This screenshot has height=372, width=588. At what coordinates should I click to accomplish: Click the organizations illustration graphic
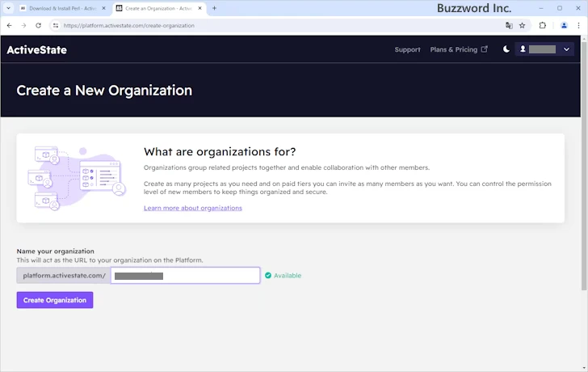click(78, 178)
